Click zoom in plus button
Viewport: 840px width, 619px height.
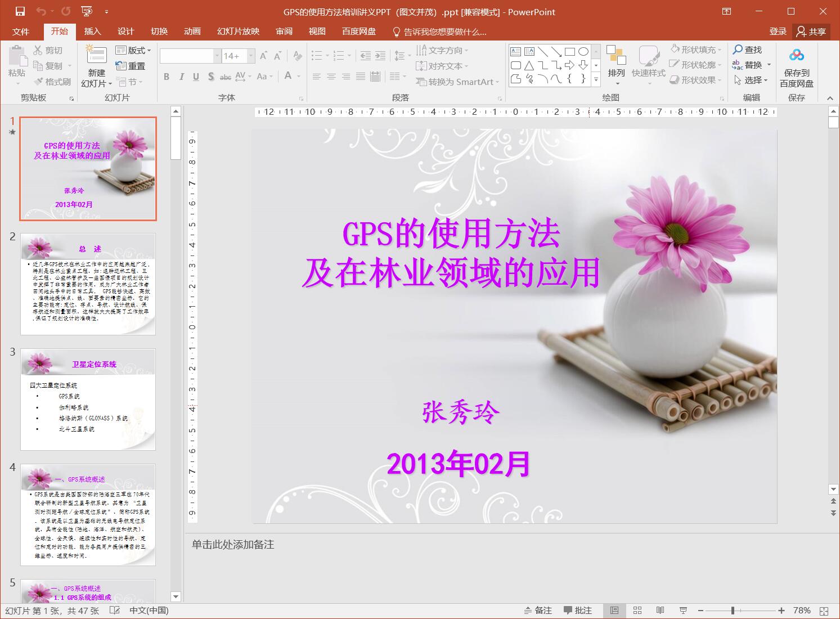781,611
